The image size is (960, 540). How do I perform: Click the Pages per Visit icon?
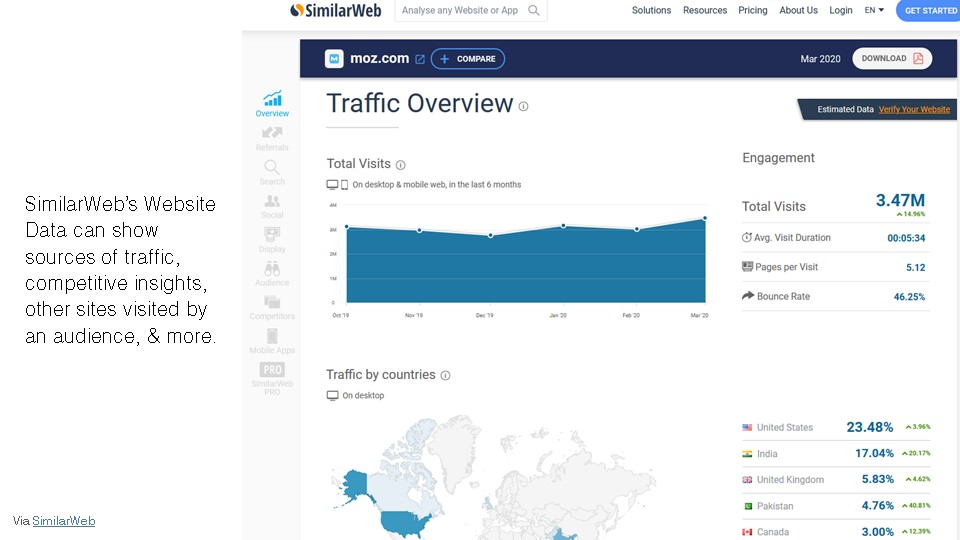coord(748,266)
